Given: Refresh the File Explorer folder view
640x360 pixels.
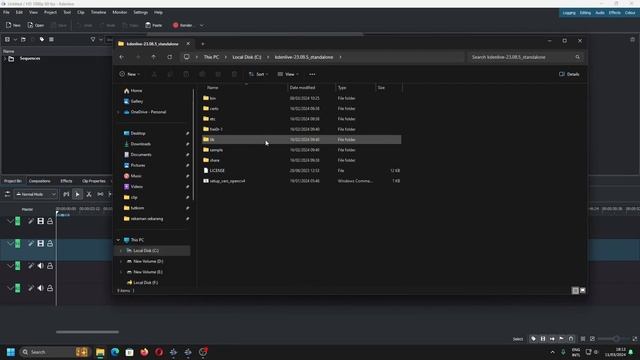Looking at the screenshot, I should click(170, 57).
